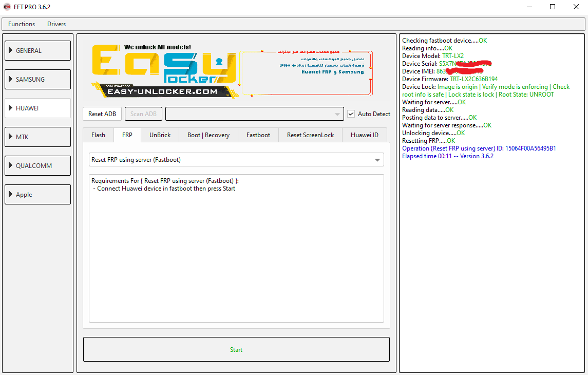Click the Reset ADB button

point(102,114)
